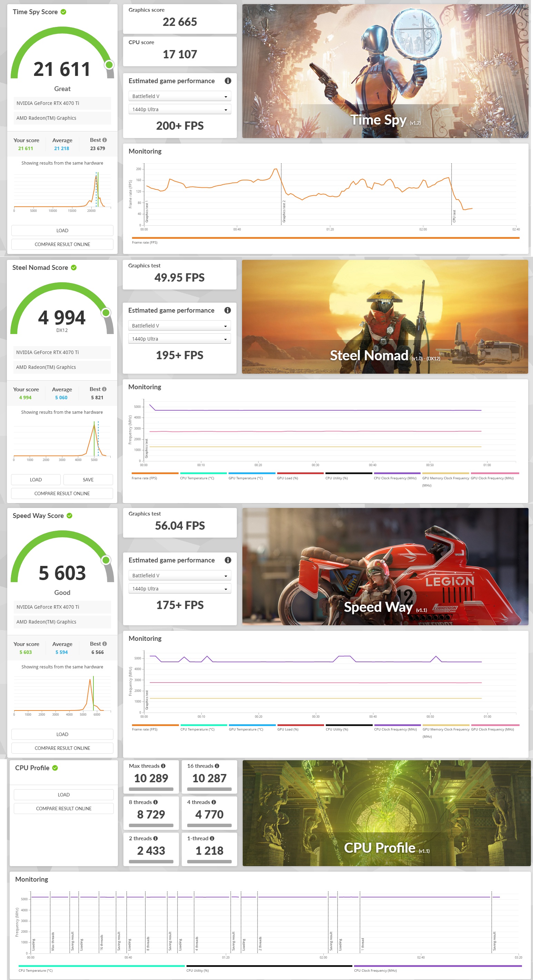533x980 pixels.
Task: Open the 1440p Ultra dropdown in Speed Way
Action: (x=180, y=589)
